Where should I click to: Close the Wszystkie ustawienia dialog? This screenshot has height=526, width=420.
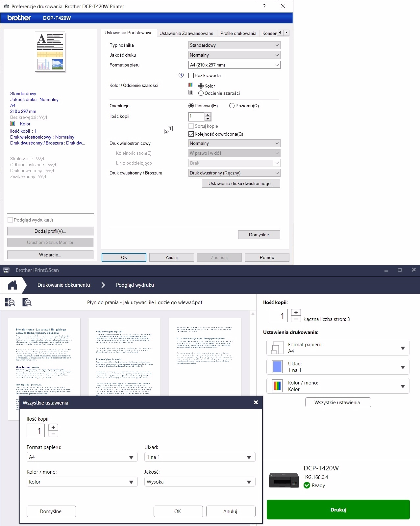click(x=256, y=402)
